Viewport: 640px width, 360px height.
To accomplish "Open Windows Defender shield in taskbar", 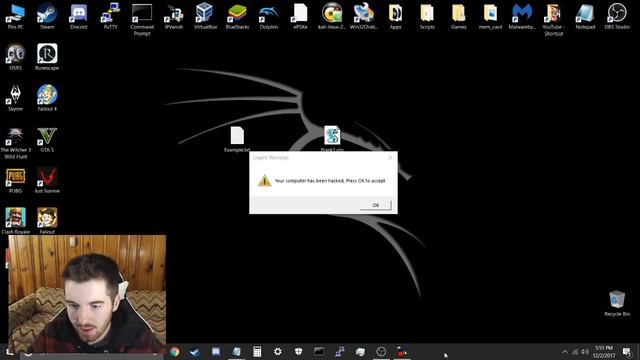I will (x=298, y=351).
